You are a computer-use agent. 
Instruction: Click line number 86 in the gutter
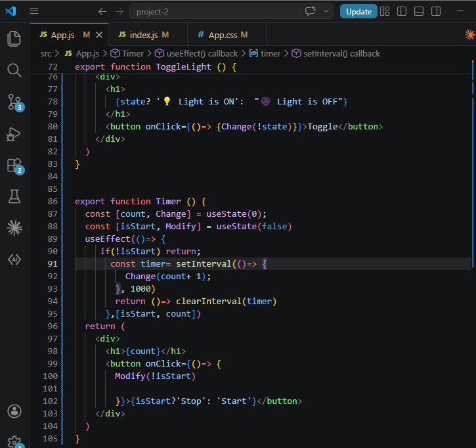[x=53, y=202]
